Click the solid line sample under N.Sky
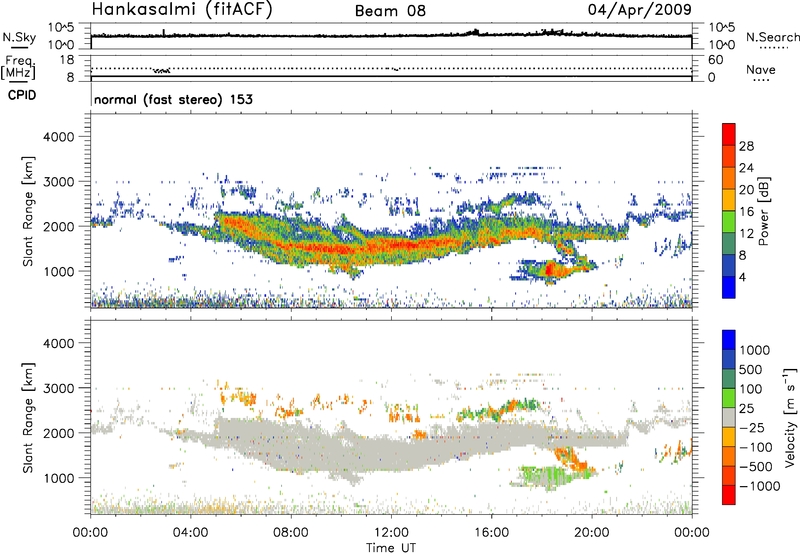Viewport: 800px width, 554px height. [x=19, y=46]
